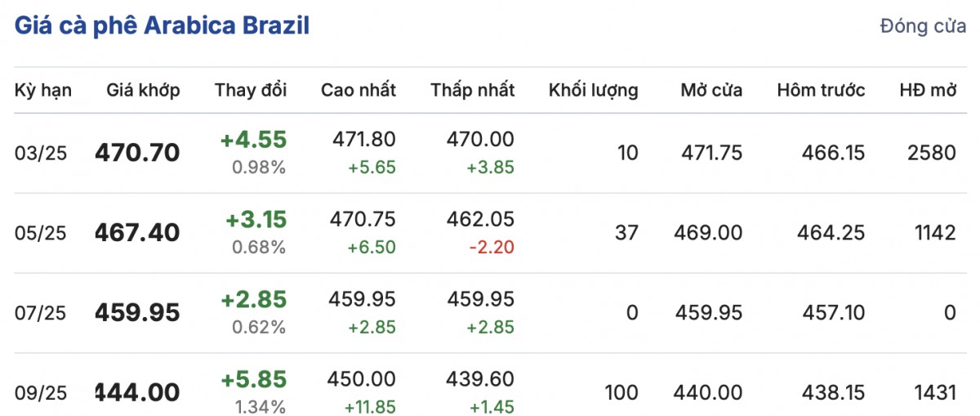Select the 'Hôm trước' column header
Screen dimensions: 980x416
coord(821,90)
